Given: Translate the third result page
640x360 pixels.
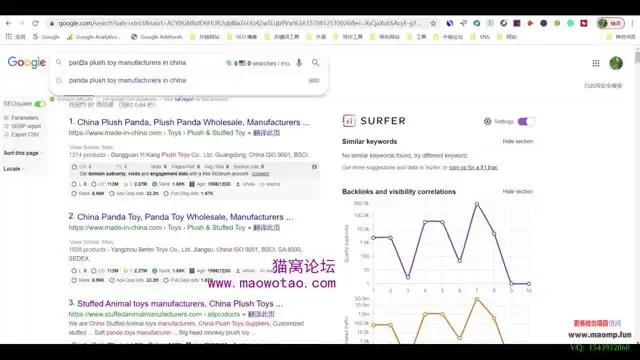Looking at the screenshot, I should tap(261, 314).
